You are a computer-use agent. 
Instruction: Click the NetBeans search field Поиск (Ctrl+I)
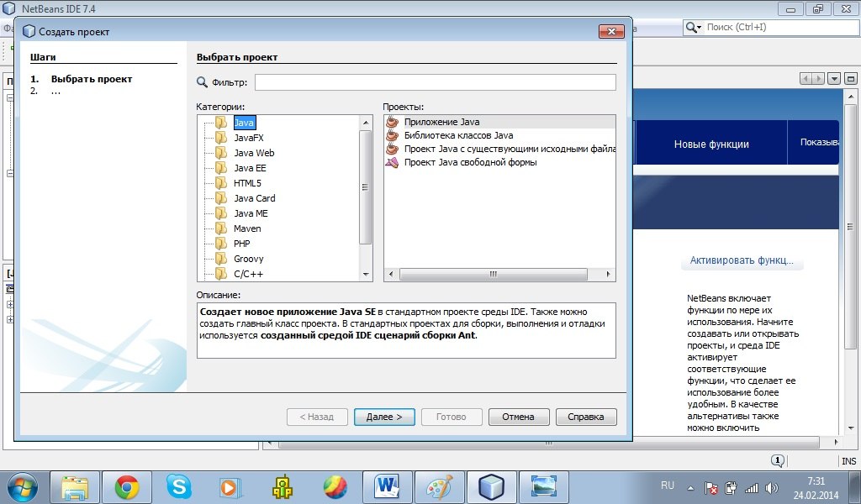[781, 27]
